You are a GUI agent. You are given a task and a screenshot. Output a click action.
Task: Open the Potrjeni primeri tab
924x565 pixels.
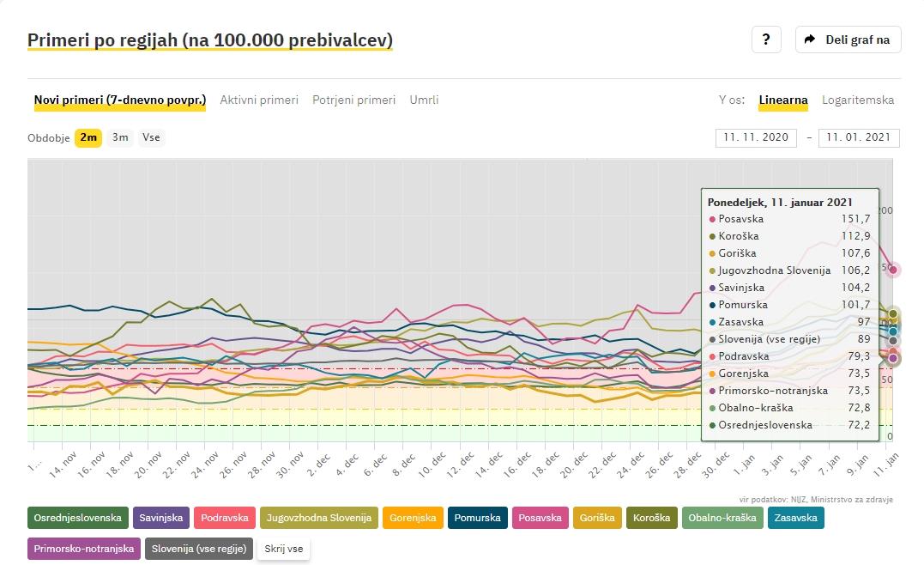[353, 100]
